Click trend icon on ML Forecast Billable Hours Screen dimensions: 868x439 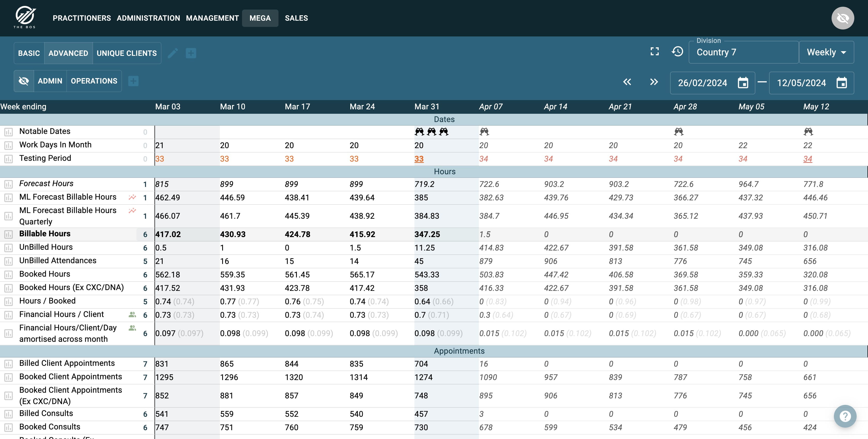(x=133, y=197)
